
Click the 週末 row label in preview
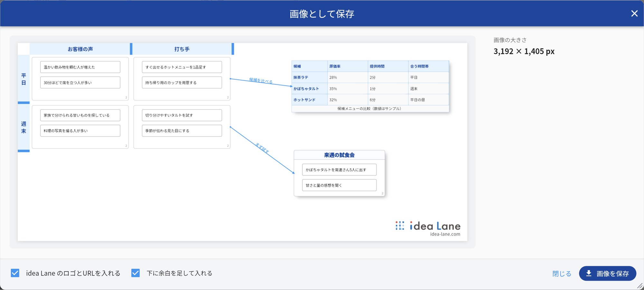click(24, 127)
